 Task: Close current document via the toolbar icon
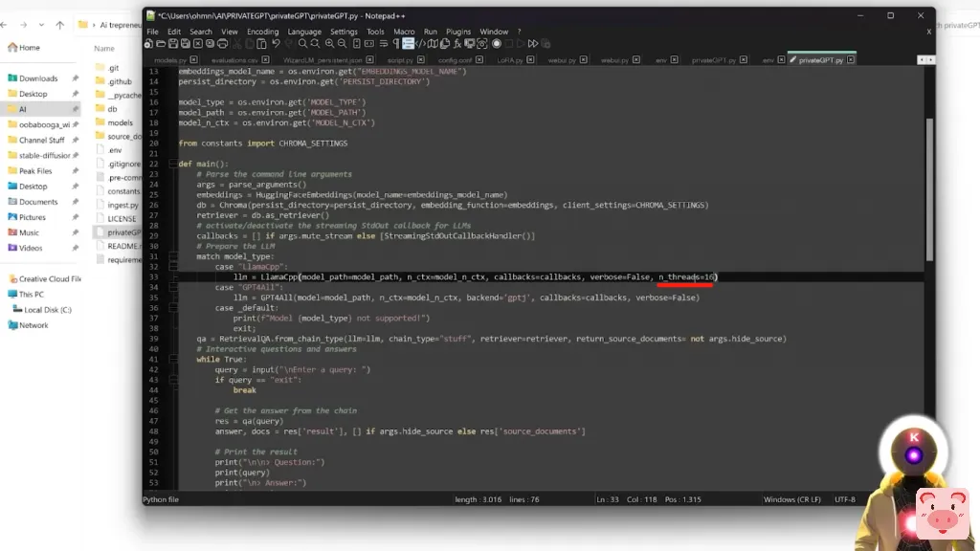[x=198, y=44]
